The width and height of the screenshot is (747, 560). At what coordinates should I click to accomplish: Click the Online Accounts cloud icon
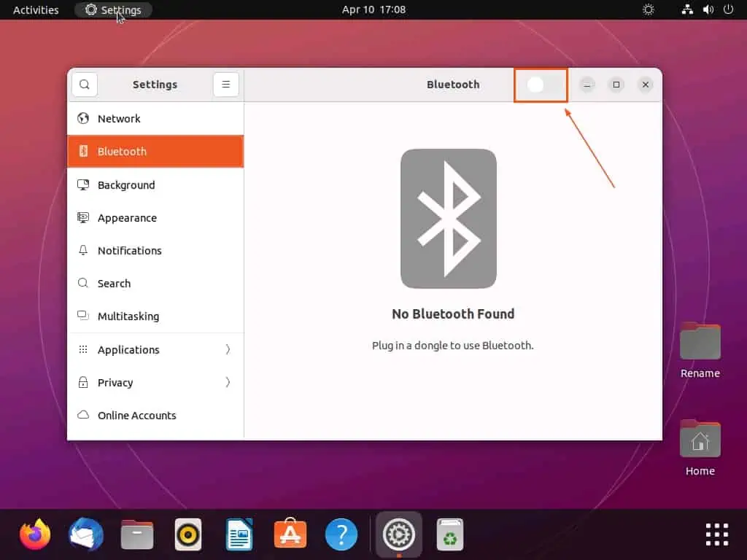[x=83, y=416]
